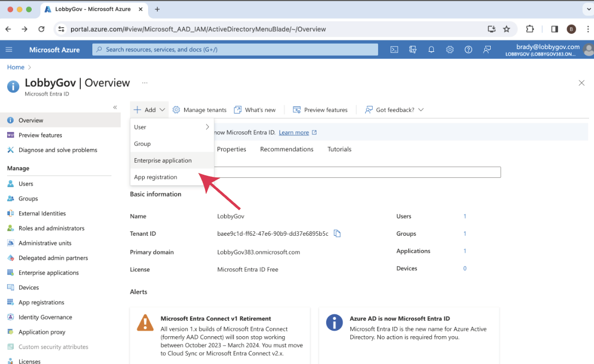The width and height of the screenshot is (594, 364).
Task: Open the browser extensions puzzle icon
Action: 530,29
